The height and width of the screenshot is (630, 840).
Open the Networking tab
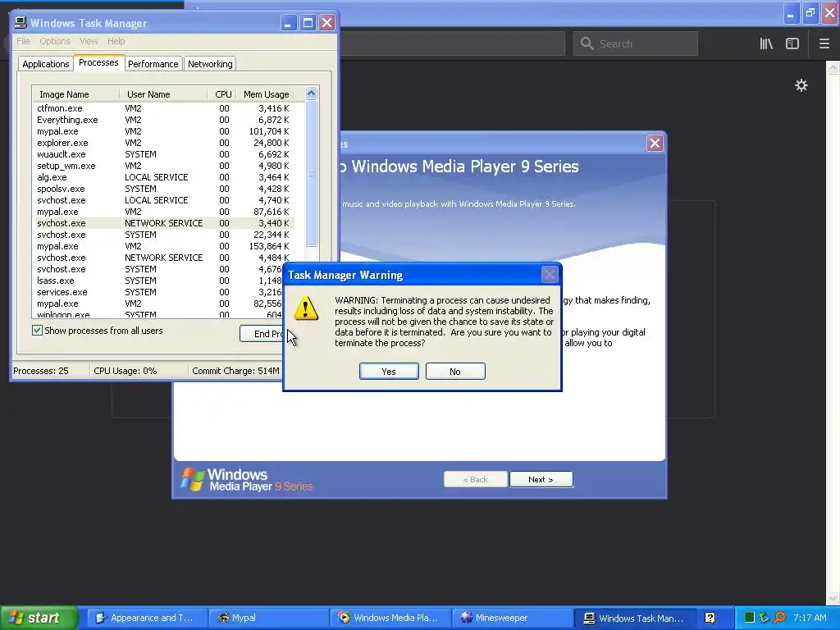point(210,64)
